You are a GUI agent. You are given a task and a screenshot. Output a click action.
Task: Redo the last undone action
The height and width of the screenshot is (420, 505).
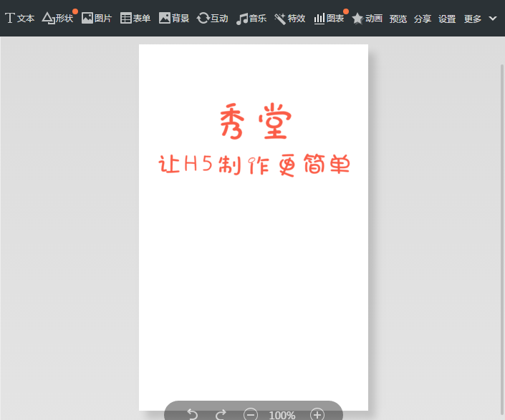tap(221, 414)
